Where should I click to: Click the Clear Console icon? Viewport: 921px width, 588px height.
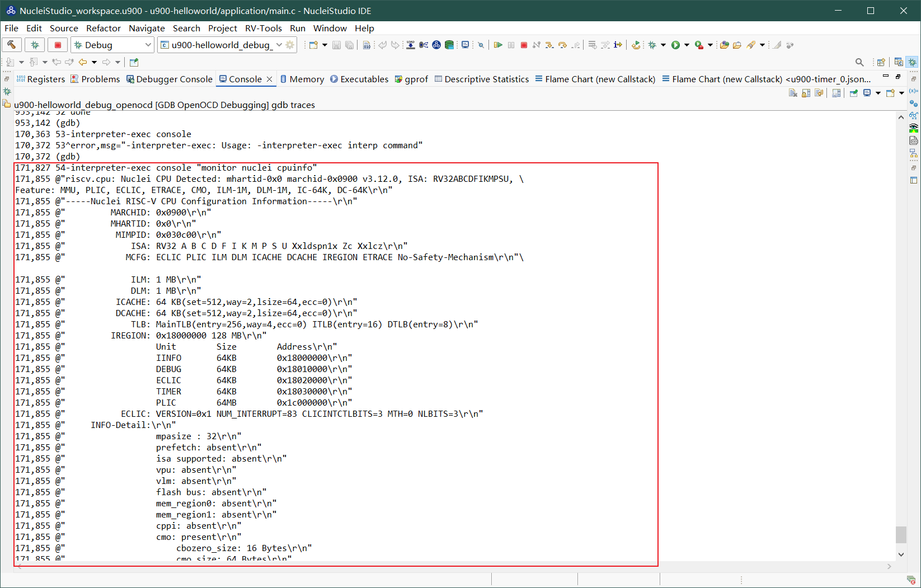[x=793, y=93]
